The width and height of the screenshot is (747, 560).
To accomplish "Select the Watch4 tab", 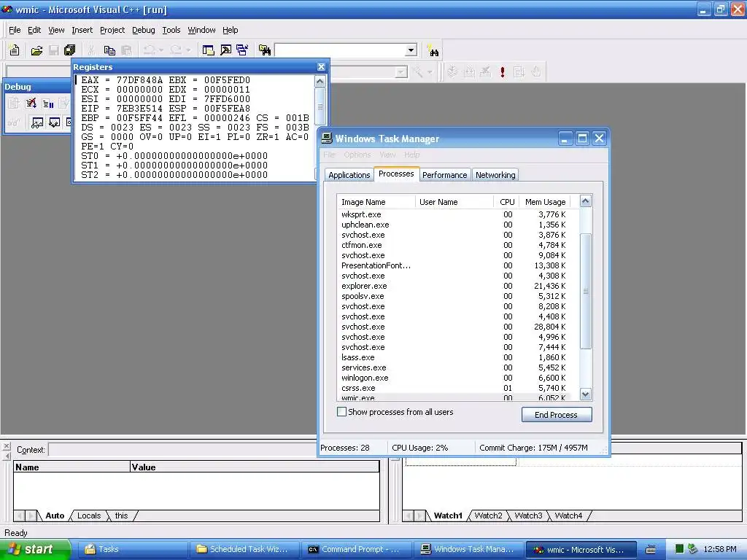I will point(568,516).
